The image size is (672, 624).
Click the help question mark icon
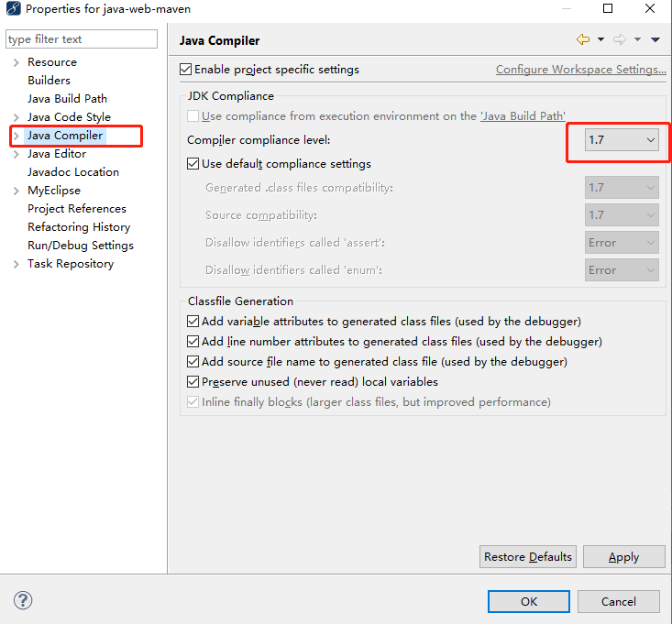[23, 600]
